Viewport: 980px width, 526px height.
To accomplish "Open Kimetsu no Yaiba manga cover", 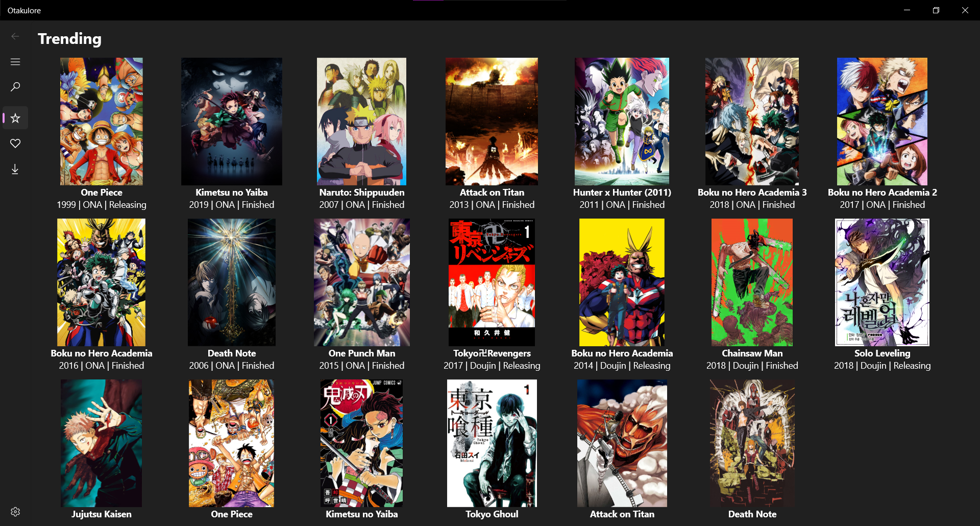I will click(x=362, y=443).
